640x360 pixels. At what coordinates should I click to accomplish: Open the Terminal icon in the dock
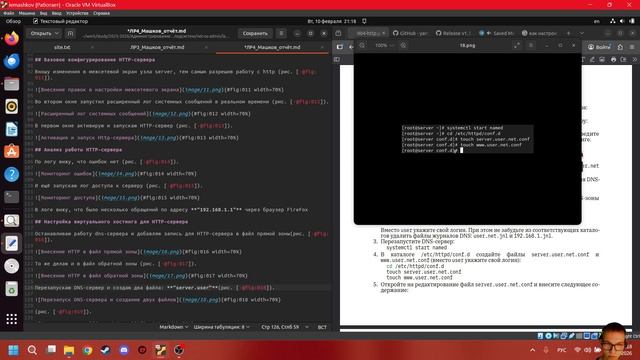click(x=11, y=197)
